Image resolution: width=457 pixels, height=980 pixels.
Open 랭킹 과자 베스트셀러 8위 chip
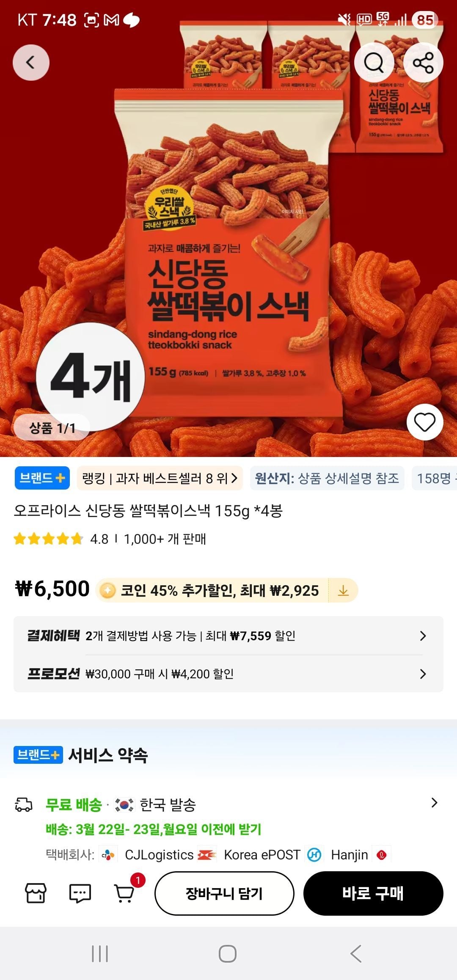(x=160, y=478)
